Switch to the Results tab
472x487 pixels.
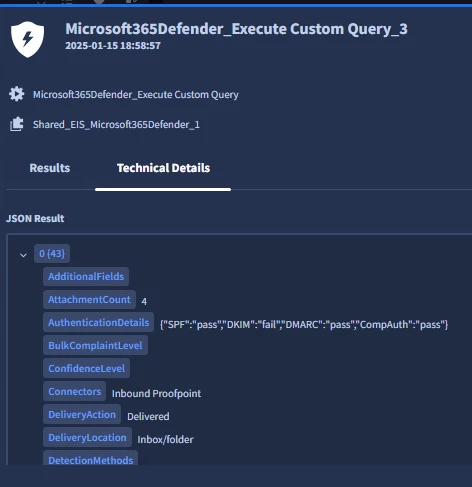pos(50,168)
